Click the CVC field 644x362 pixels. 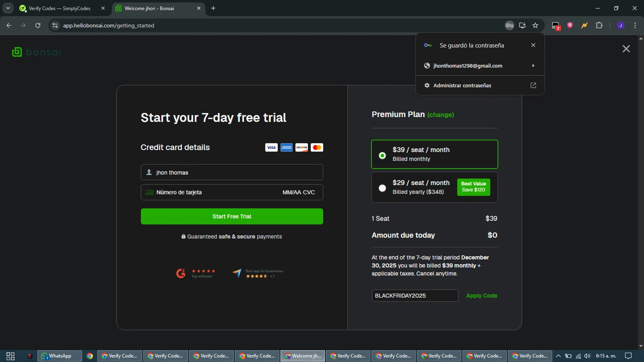pos(309,192)
